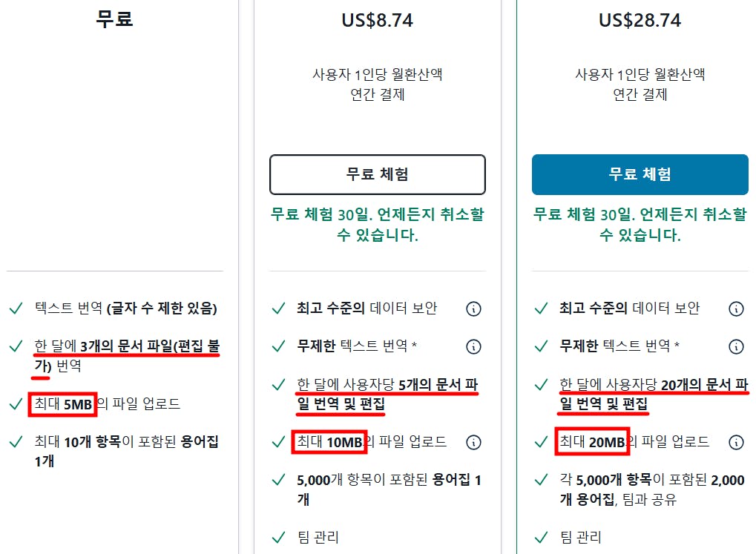756x554 pixels.
Task: Open info icon next to 최대 10MB upload
Action: coord(473,443)
